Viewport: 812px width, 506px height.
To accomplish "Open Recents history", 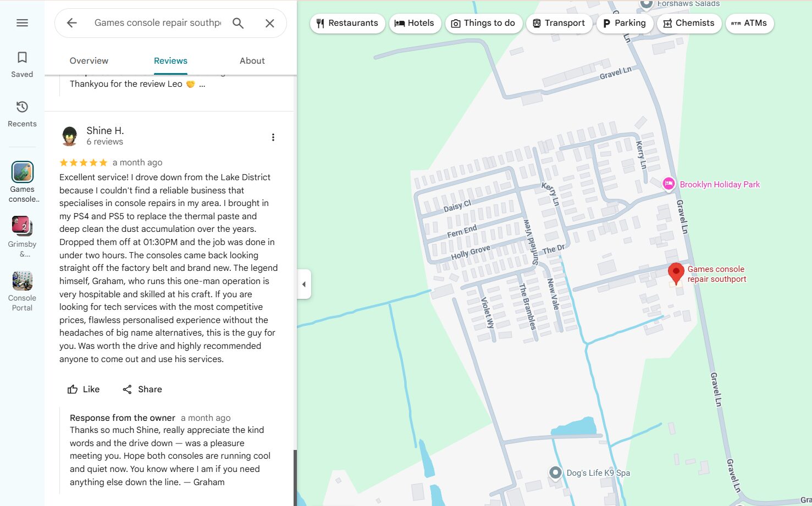I will [22, 114].
